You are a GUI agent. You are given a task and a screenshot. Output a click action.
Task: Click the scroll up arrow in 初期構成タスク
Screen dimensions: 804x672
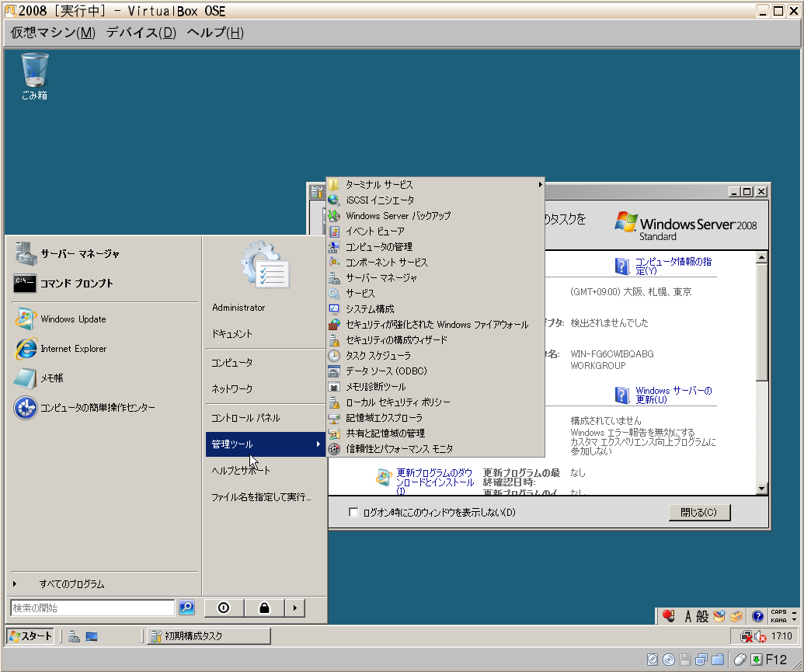762,257
